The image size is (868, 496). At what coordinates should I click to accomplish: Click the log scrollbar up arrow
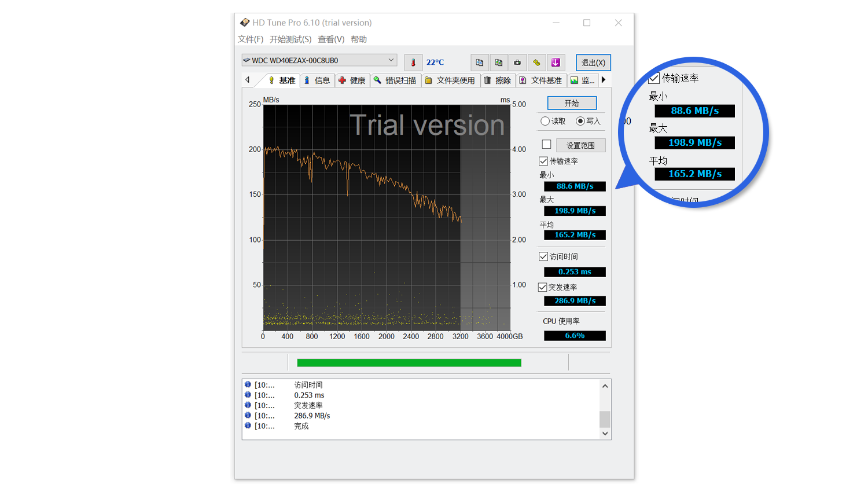(x=605, y=386)
